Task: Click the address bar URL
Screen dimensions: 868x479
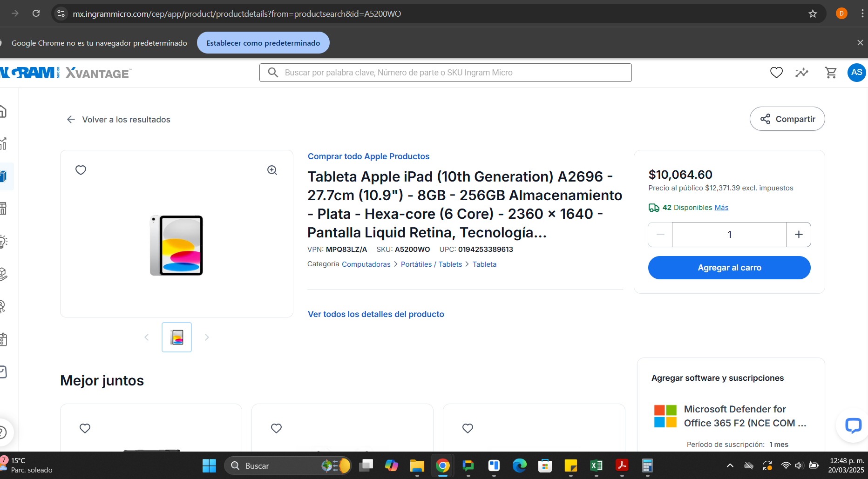Action: tap(237, 14)
